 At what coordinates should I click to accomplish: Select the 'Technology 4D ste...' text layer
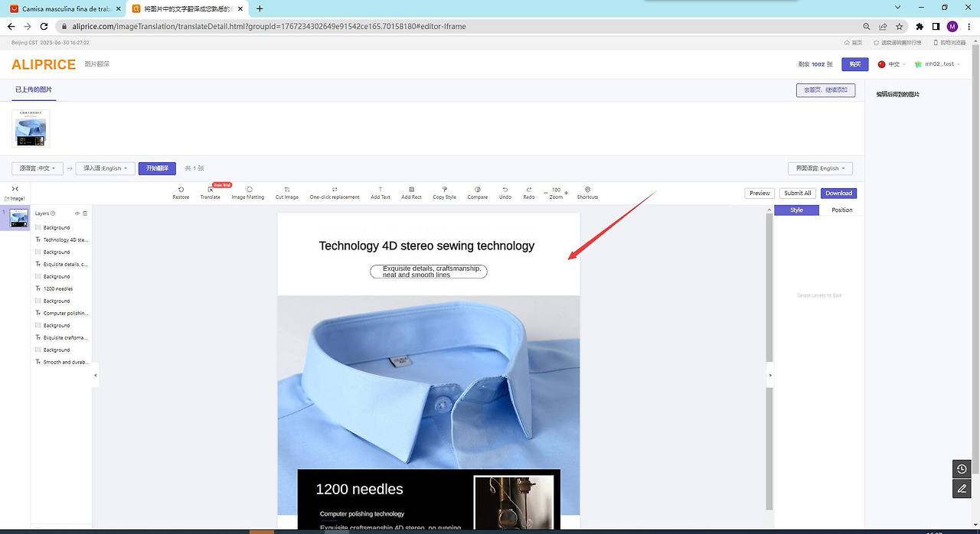point(62,239)
